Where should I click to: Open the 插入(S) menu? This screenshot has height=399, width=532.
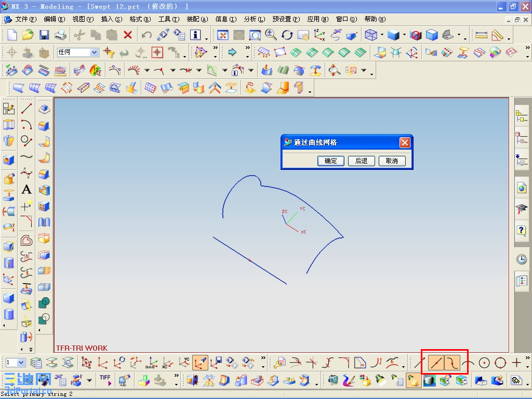pos(111,19)
